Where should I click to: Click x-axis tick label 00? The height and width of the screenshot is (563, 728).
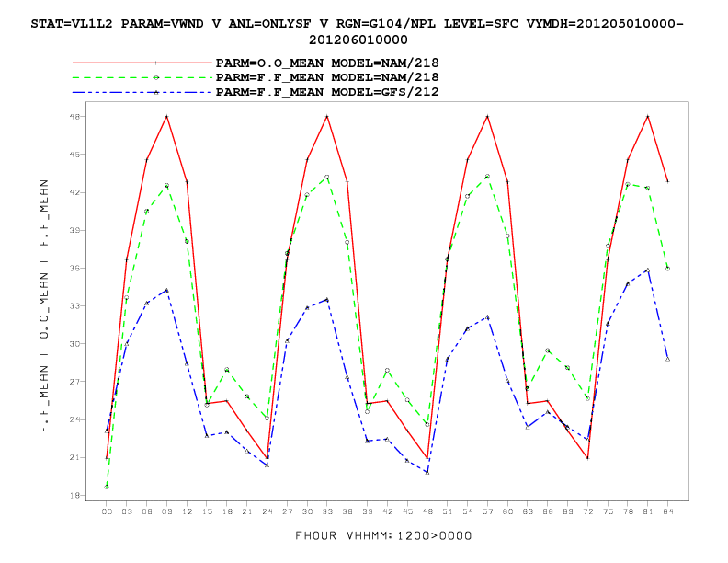[x=107, y=511]
